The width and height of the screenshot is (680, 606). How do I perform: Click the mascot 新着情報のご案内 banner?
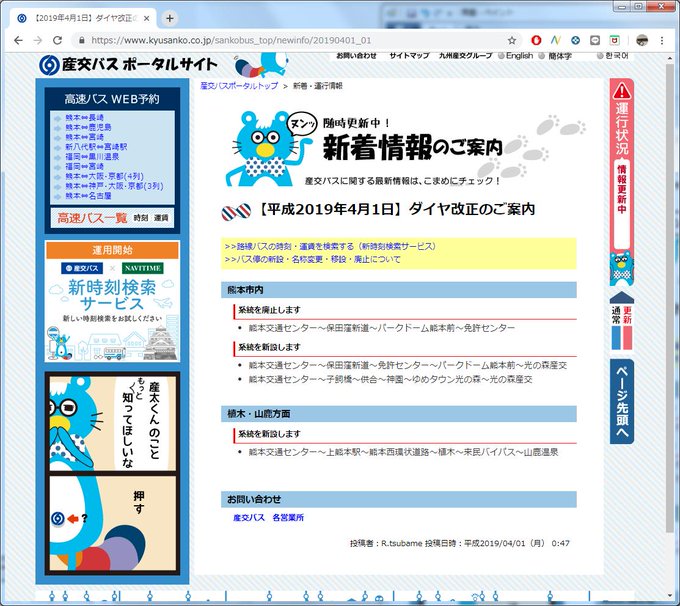[x=403, y=149]
